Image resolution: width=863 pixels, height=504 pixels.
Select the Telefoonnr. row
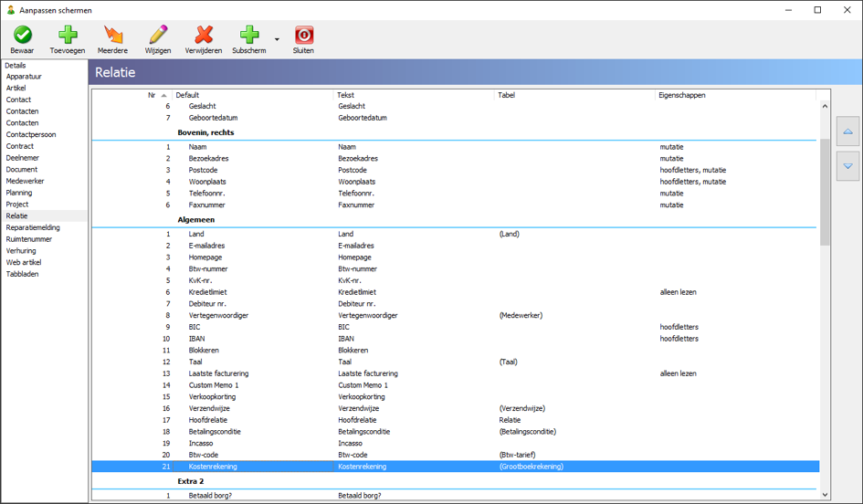click(455, 194)
